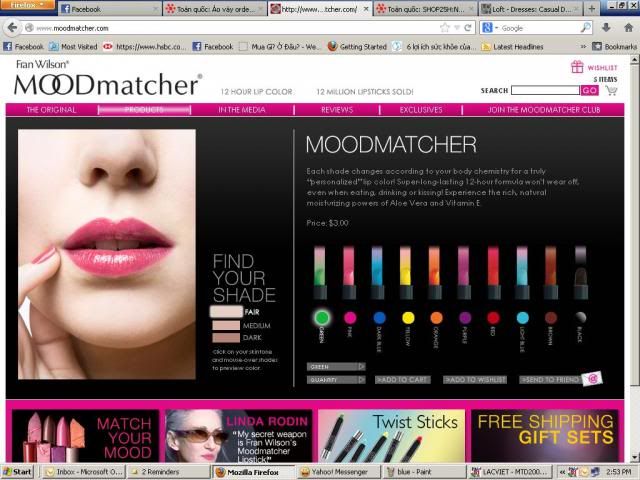Click the pink lipstick tube image

coord(349,272)
